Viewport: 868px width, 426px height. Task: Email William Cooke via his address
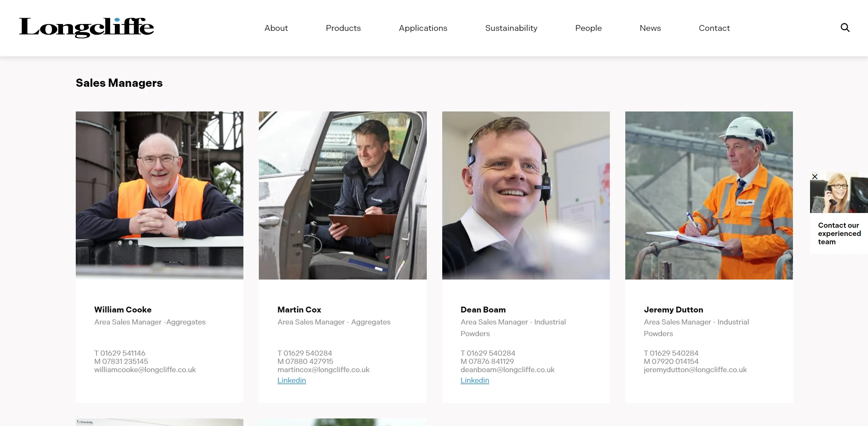point(145,369)
